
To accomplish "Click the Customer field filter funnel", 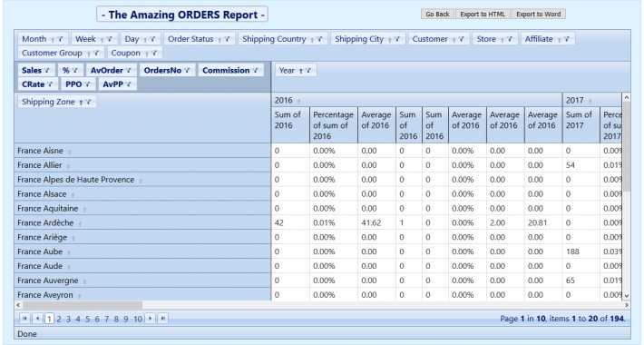I will tap(462, 39).
